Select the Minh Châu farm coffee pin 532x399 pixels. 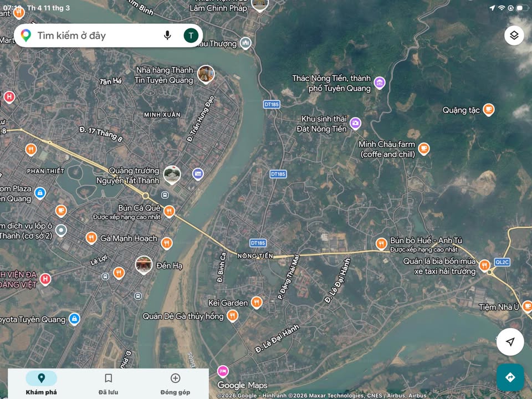point(423,149)
